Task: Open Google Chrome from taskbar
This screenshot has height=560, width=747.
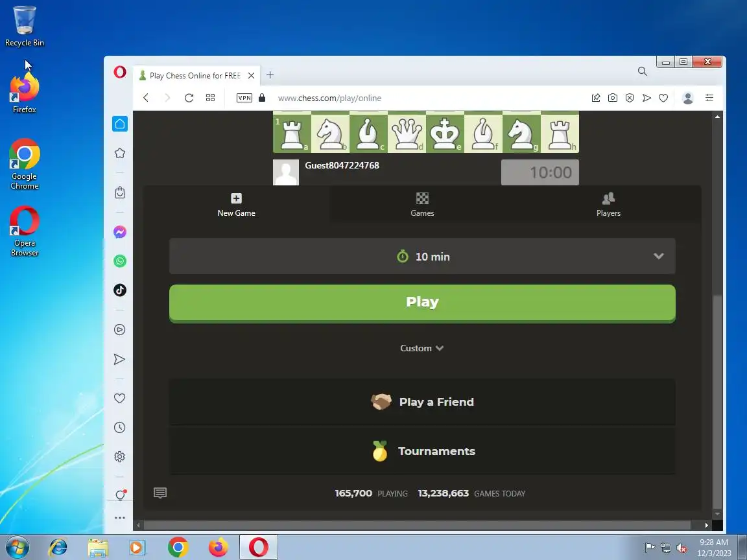Action: [x=178, y=547]
